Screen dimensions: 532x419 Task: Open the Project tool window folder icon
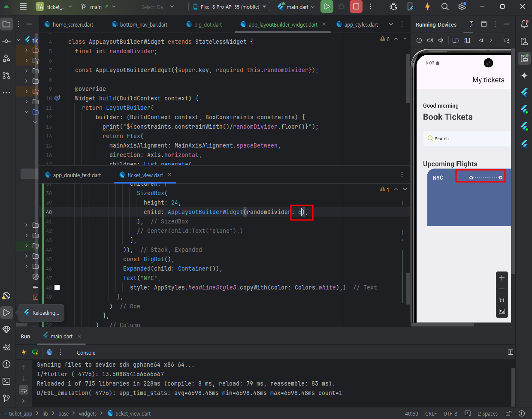point(6,24)
